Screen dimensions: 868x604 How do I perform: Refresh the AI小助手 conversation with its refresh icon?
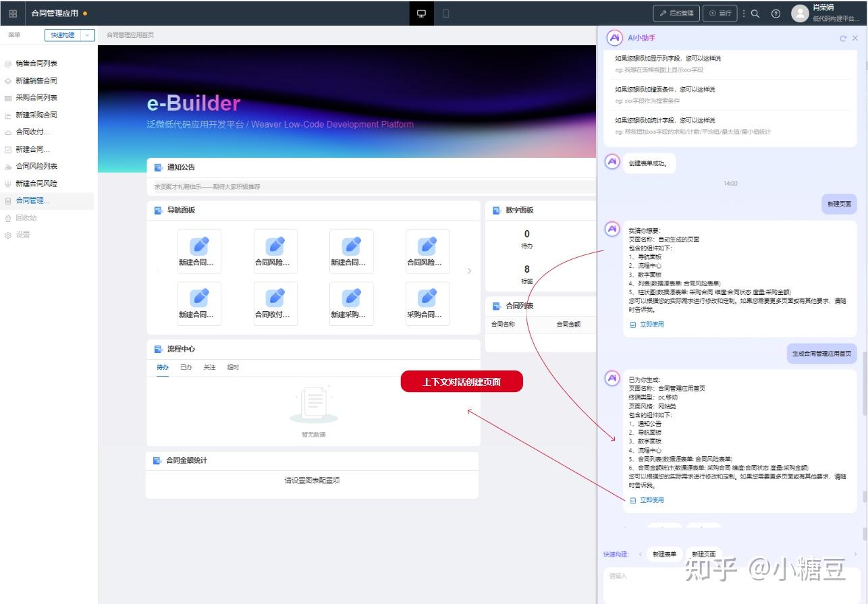(x=842, y=38)
